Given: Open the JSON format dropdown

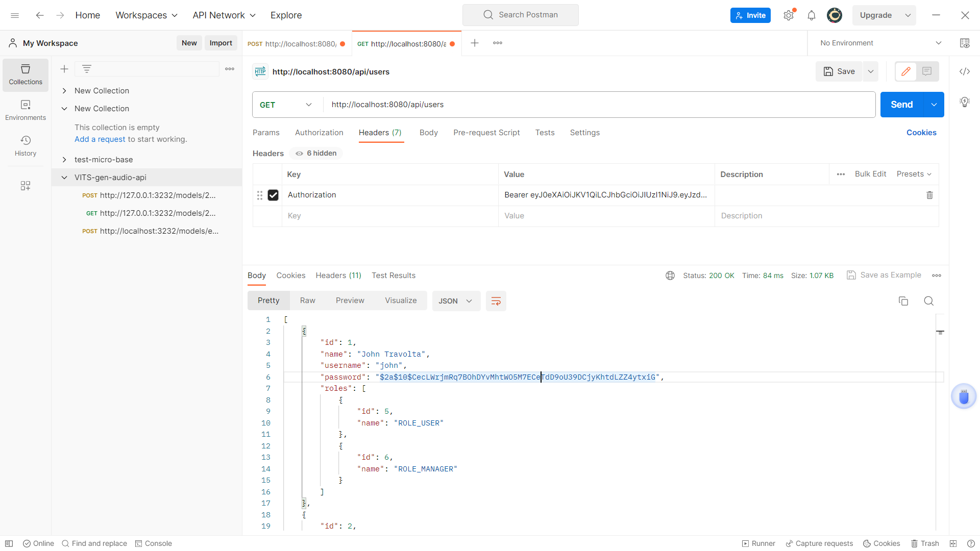Looking at the screenshot, I should pos(455,301).
